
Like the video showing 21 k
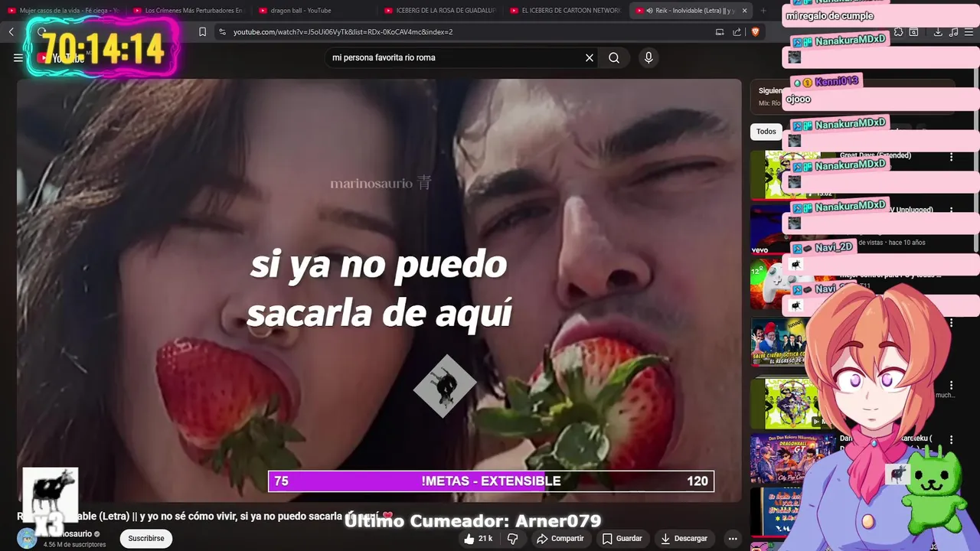[x=478, y=539]
